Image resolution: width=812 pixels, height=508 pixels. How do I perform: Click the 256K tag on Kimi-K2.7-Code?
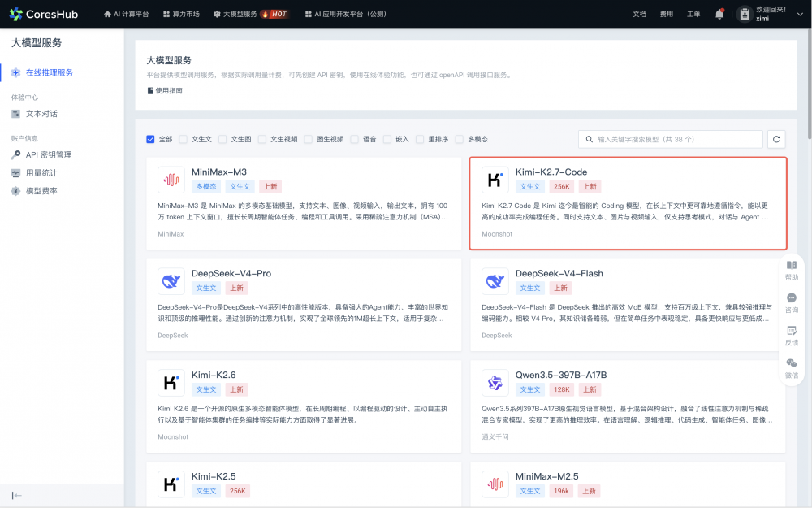[x=561, y=187]
